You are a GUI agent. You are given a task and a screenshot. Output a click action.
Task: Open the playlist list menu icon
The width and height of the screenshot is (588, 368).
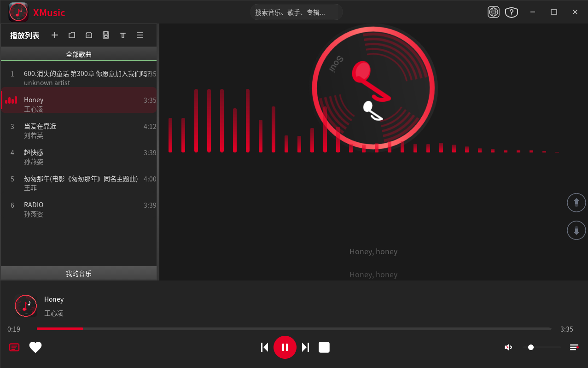[x=140, y=35]
